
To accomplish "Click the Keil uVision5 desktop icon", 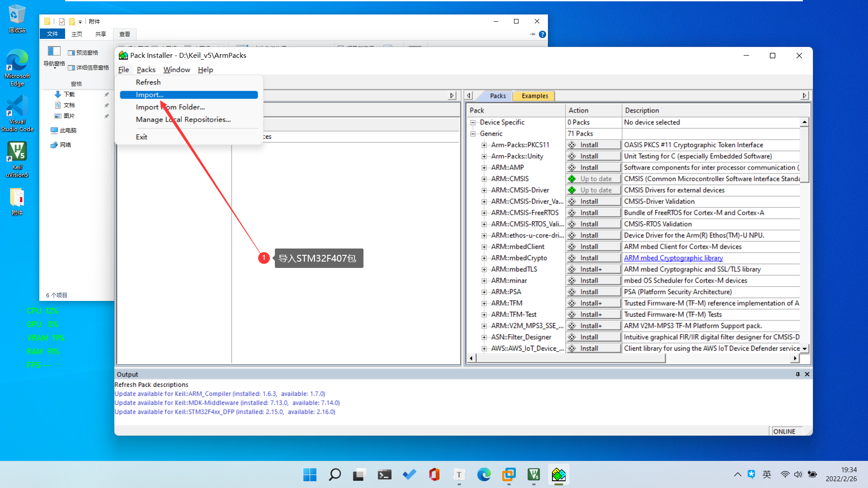I will point(17,159).
